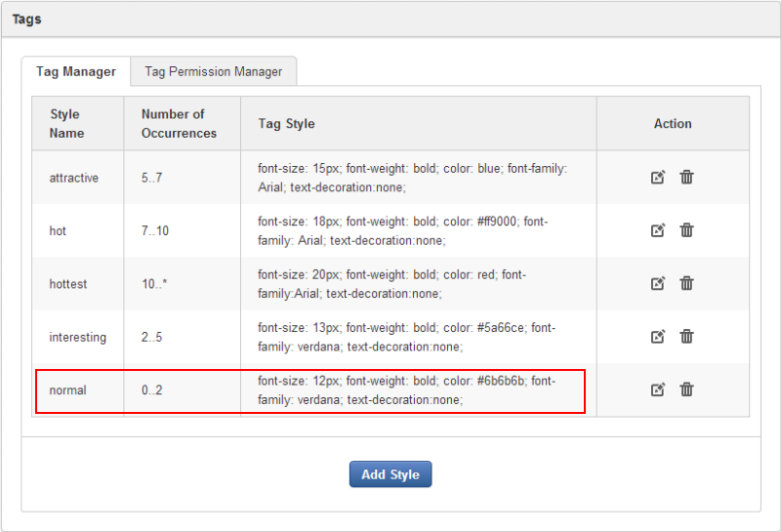Screen dimensions: 781x532
Task: Delete the hot tag style
Action: pos(686,230)
